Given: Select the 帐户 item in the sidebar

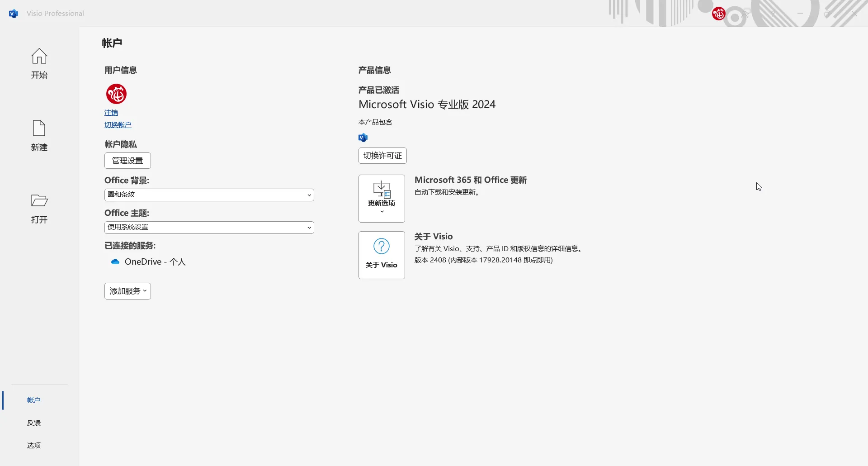Looking at the screenshot, I should click(34, 400).
